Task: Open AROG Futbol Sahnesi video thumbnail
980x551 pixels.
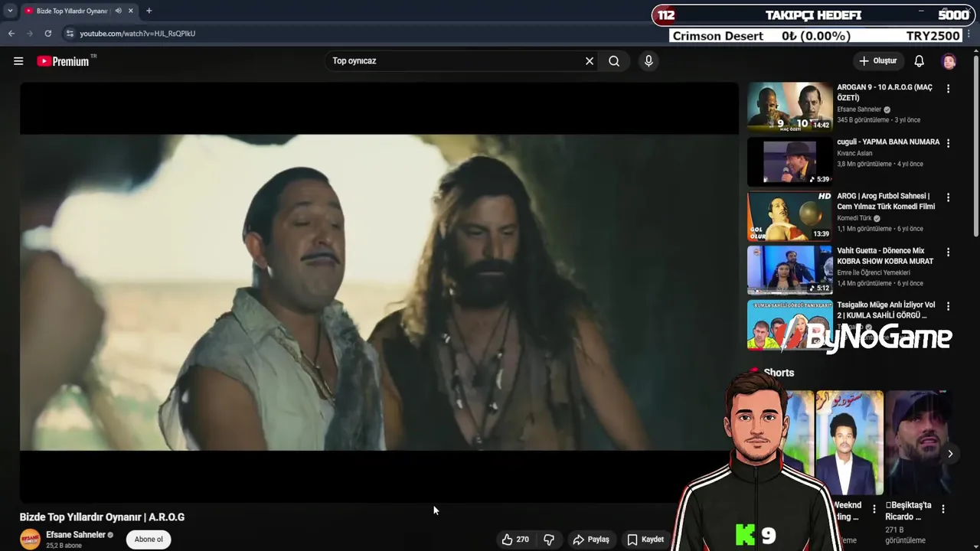Action: click(789, 216)
